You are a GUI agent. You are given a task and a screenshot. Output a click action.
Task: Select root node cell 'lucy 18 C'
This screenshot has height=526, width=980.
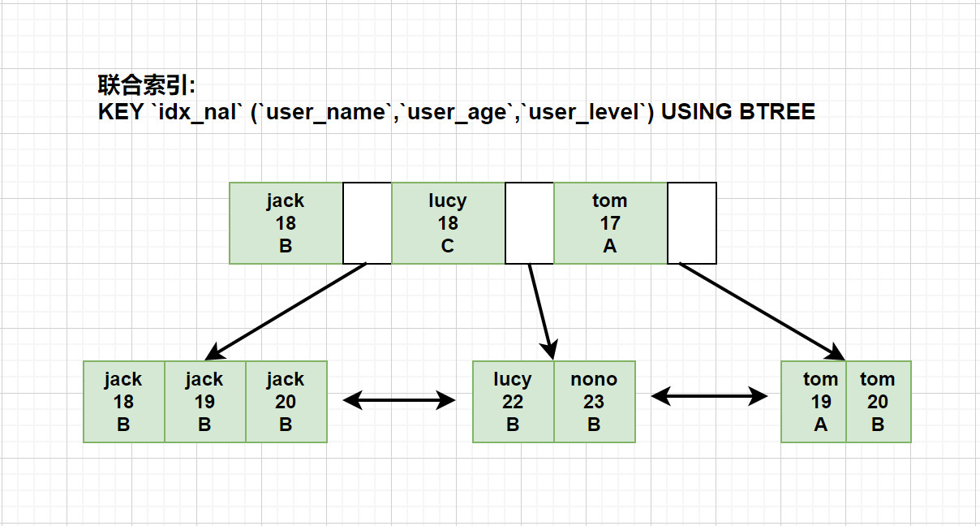tap(448, 223)
